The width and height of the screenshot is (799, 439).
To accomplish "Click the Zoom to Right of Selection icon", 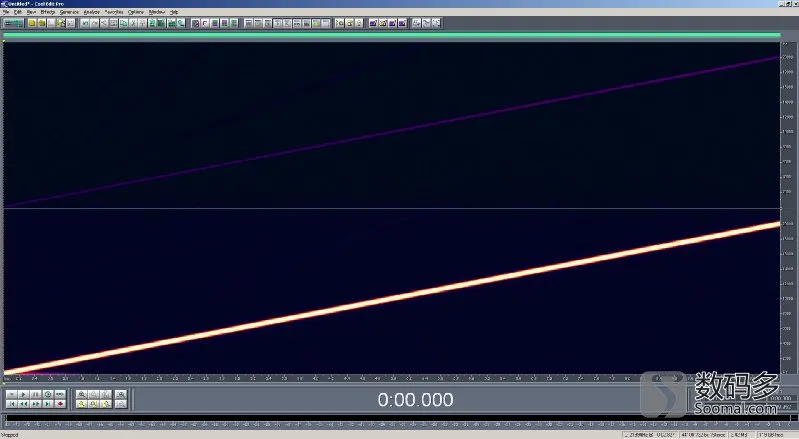I will pyautogui.click(x=105, y=404).
